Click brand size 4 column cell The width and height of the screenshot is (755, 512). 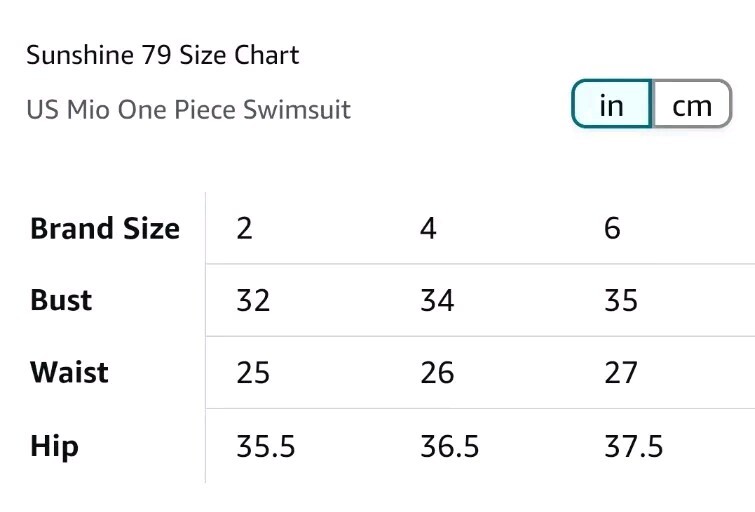point(428,228)
